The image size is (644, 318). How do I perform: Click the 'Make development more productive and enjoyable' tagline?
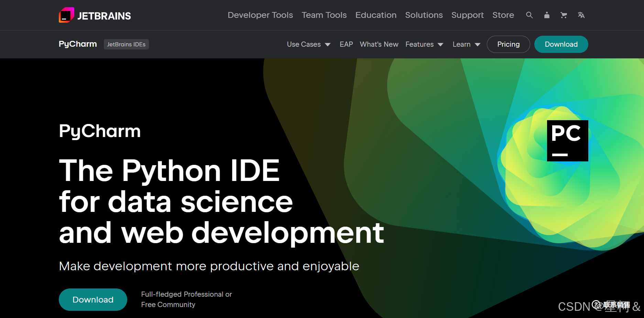point(209,266)
